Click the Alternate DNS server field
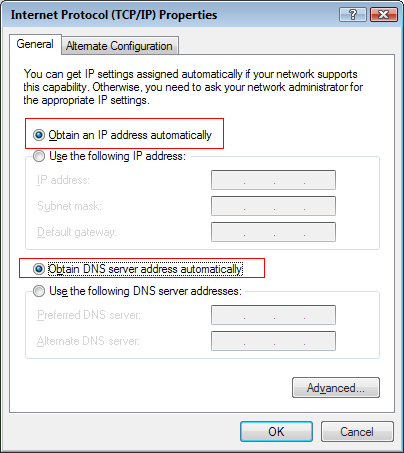 273,341
